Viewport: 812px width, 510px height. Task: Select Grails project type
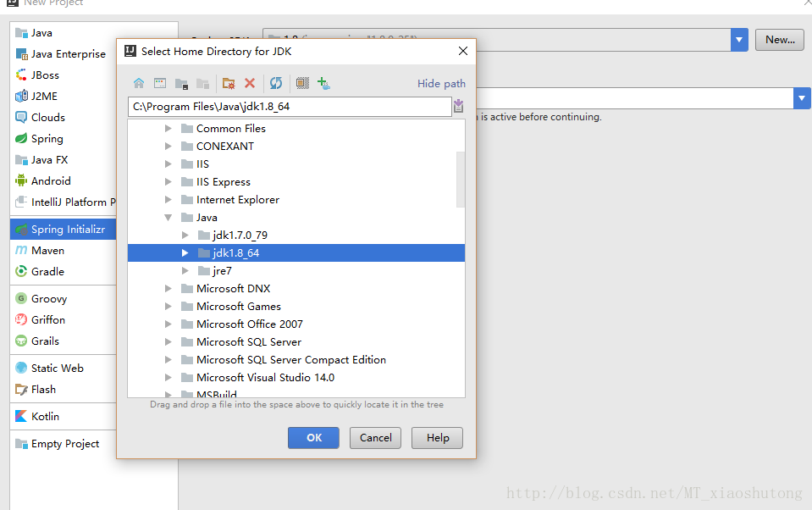pos(62,341)
